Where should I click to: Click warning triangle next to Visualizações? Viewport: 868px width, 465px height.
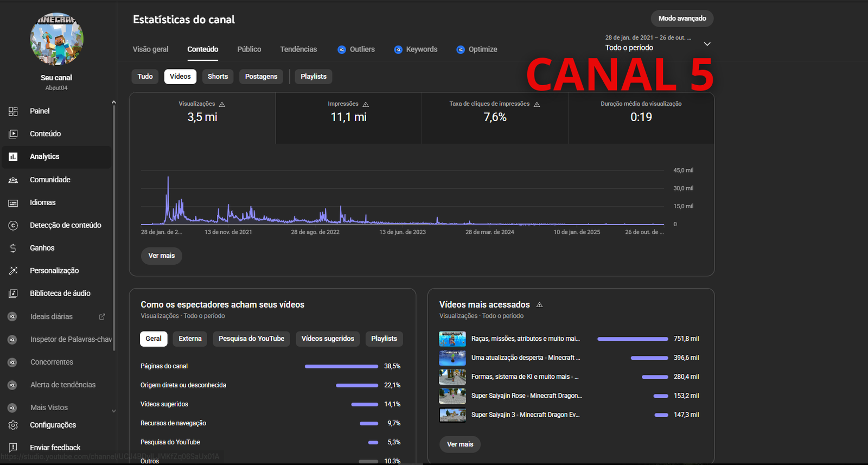coord(222,104)
